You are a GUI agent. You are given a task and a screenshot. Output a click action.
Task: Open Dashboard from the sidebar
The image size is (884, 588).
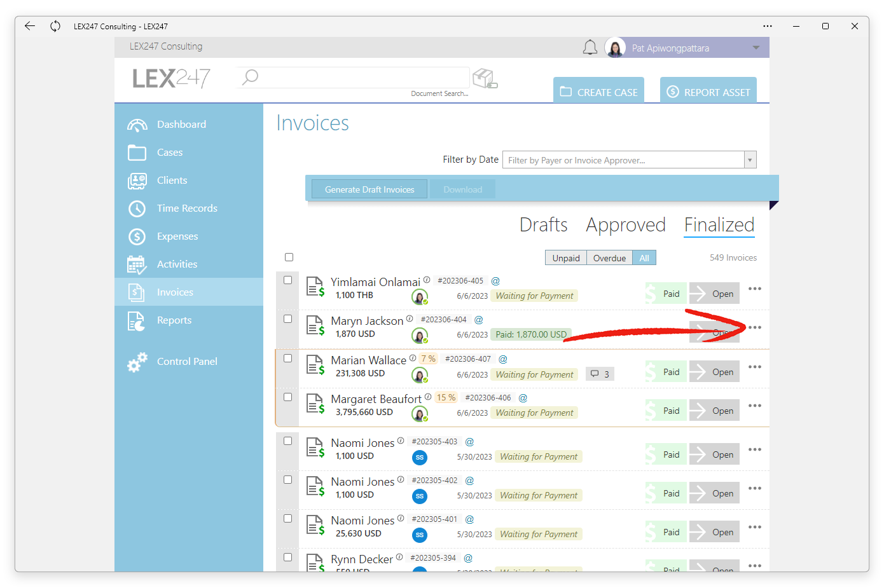coord(189,125)
